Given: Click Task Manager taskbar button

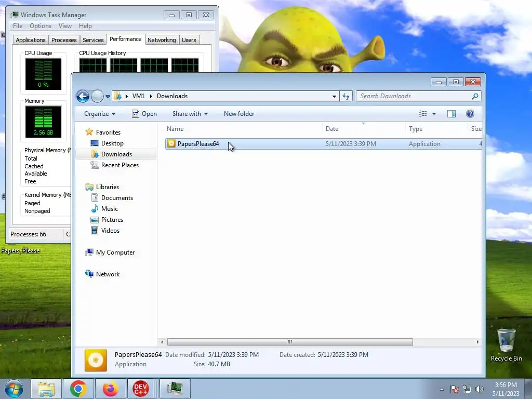Looking at the screenshot, I should [175, 389].
